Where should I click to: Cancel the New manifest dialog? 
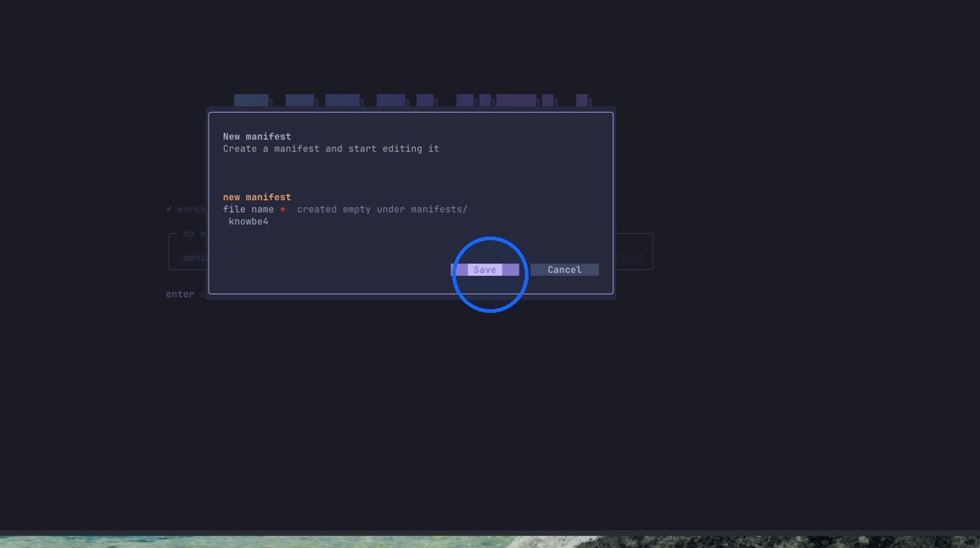[x=565, y=269]
